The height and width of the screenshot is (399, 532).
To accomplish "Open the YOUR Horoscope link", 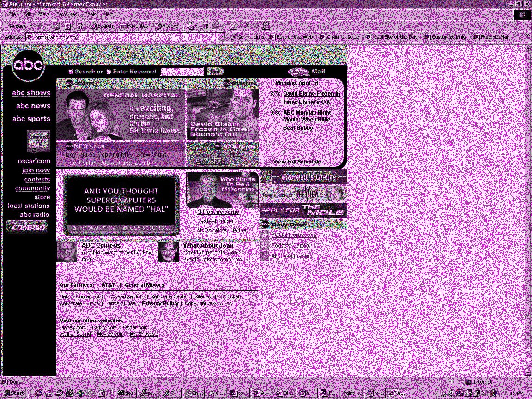I will (294, 235).
